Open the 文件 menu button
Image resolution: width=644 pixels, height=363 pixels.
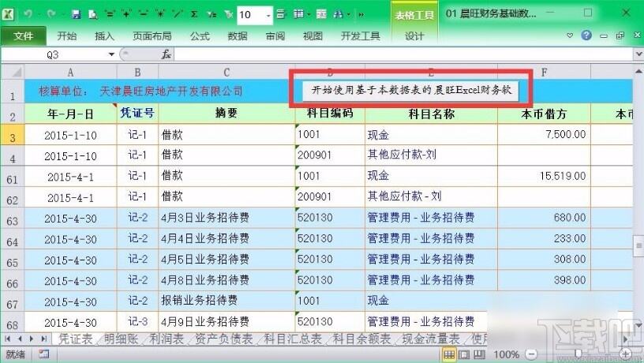[23, 36]
